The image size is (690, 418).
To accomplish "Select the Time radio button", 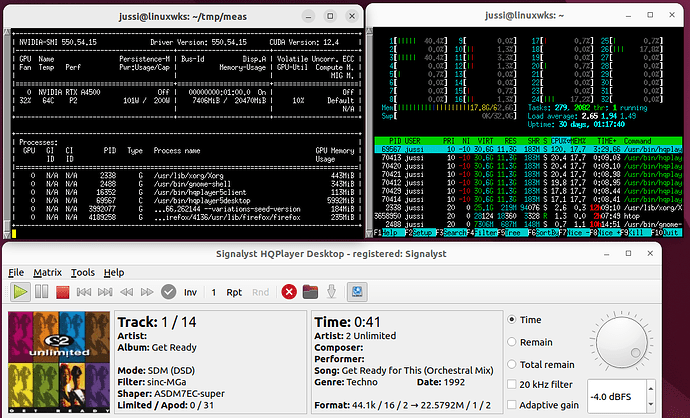I will point(512,319).
